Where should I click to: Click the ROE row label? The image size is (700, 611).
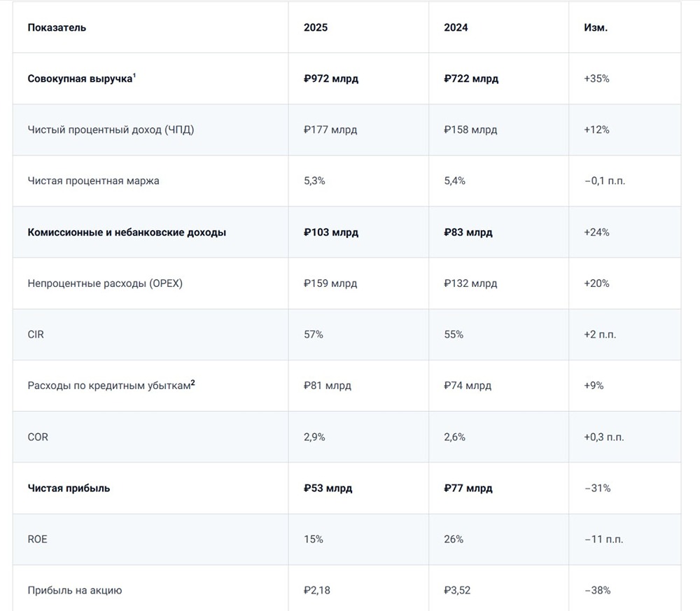[38, 539]
